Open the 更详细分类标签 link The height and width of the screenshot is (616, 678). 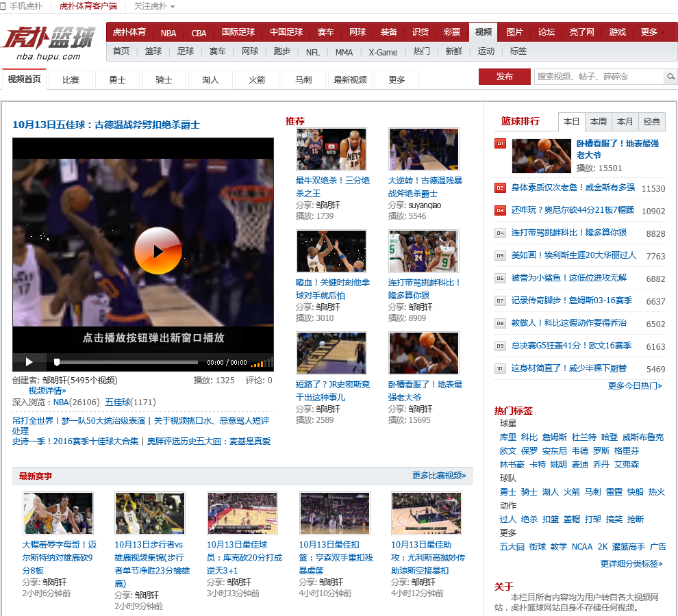coord(631,564)
